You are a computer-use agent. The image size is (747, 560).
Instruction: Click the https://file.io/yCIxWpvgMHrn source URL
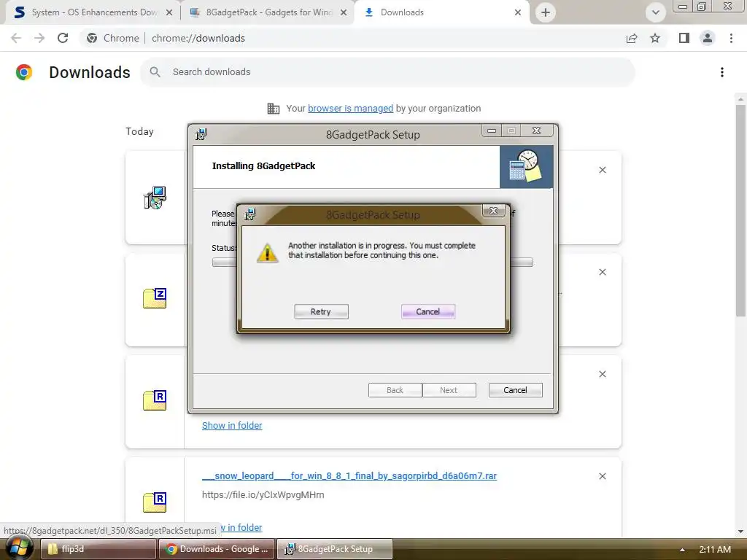pyautogui.click(x=263, y=495)
